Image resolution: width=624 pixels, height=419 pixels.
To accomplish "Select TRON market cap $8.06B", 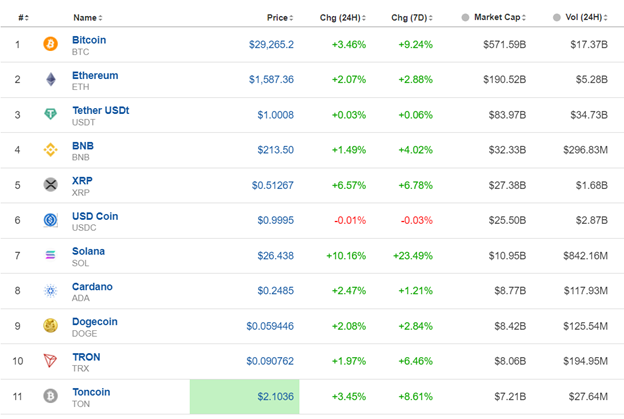I will pyautogui.click(x=510, y=361).
